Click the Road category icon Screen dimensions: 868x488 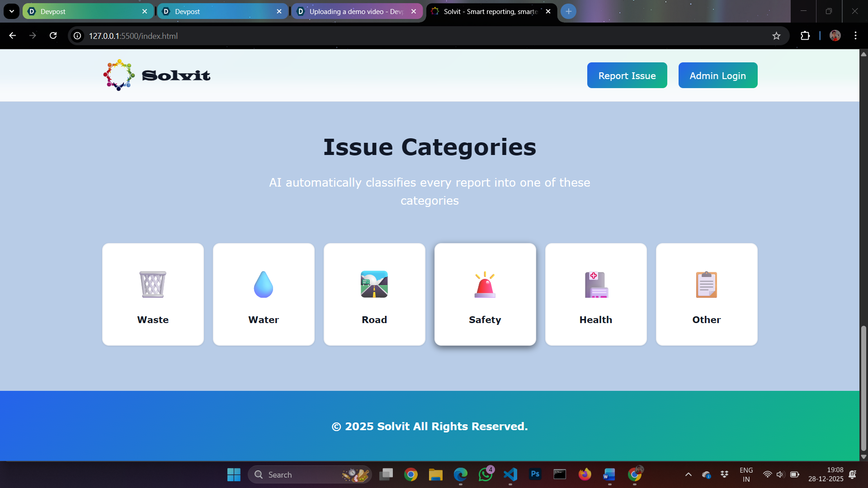coord(374,284)
